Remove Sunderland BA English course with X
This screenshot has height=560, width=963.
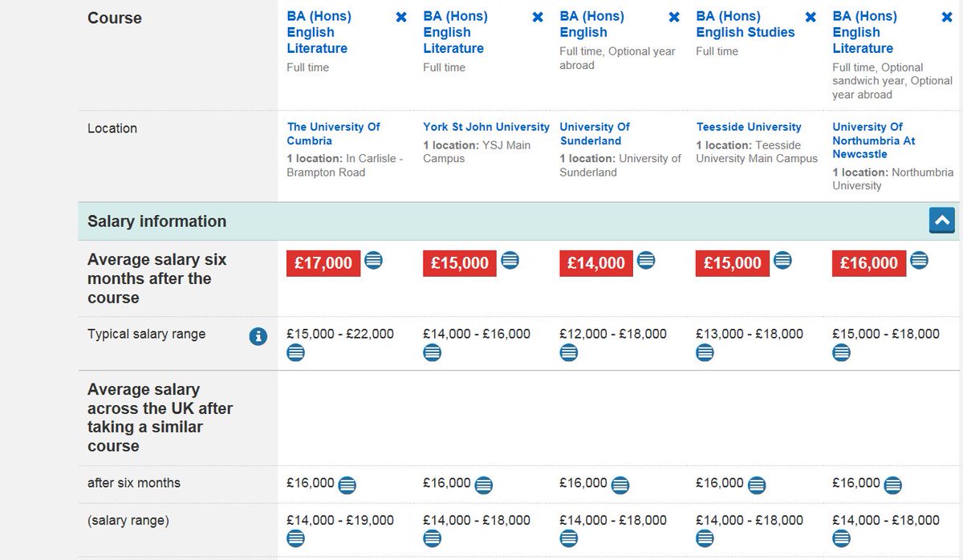click(x=674, y=17)
